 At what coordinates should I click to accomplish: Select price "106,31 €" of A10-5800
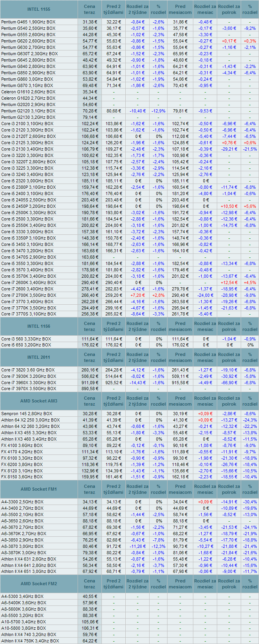90,628
